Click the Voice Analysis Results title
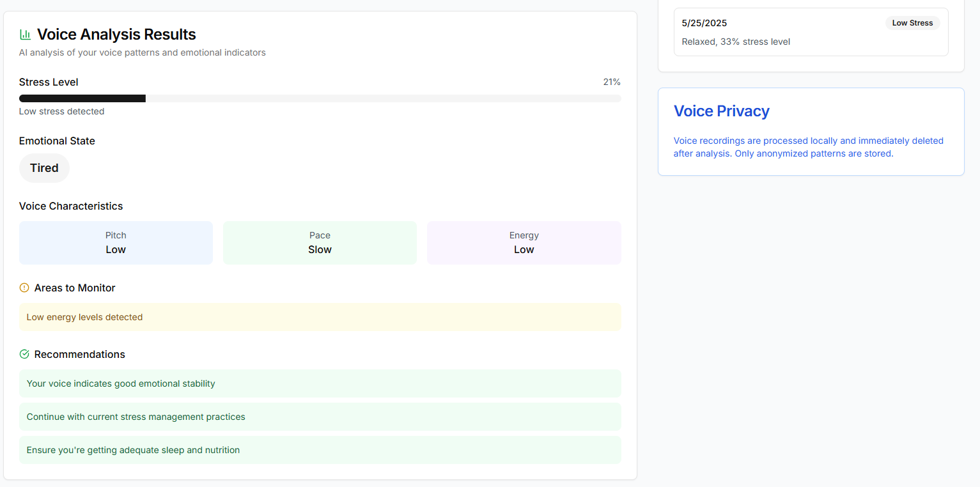Viewport: 980px width, 487px height. [x=116, y=35]
